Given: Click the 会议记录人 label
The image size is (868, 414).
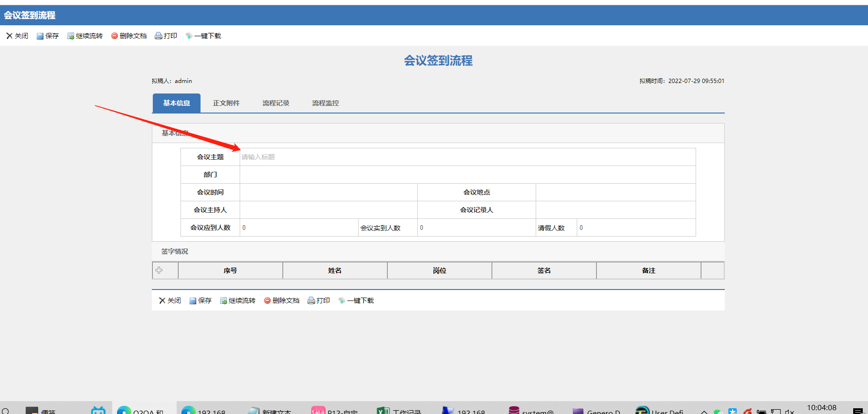Looking at the screenshot, I should point(476,210).
